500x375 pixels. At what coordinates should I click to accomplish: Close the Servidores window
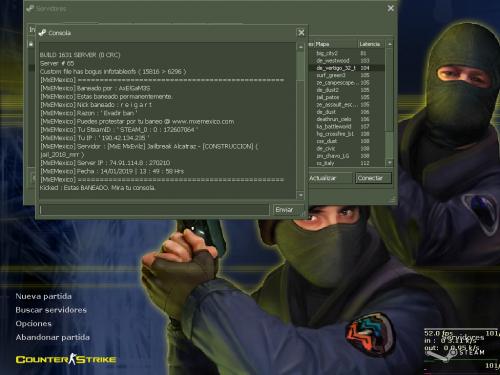pyautogui.click(x=390, y=8)
